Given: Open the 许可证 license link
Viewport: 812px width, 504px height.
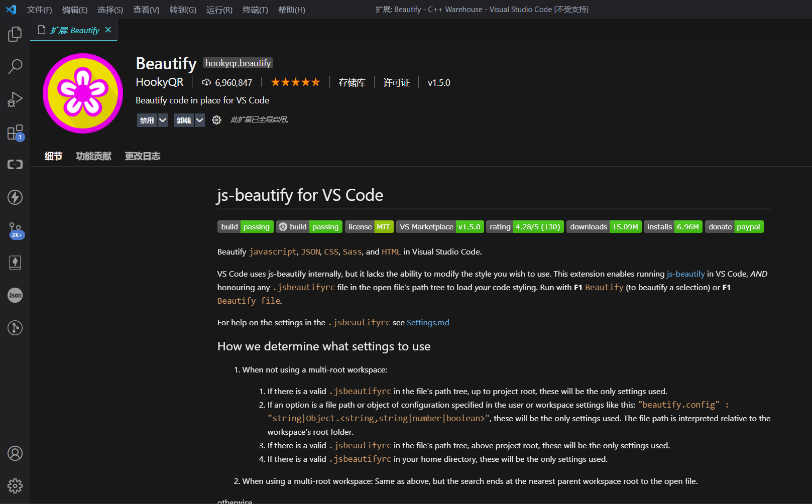Looking at the screenshot, I should [397, 83].
